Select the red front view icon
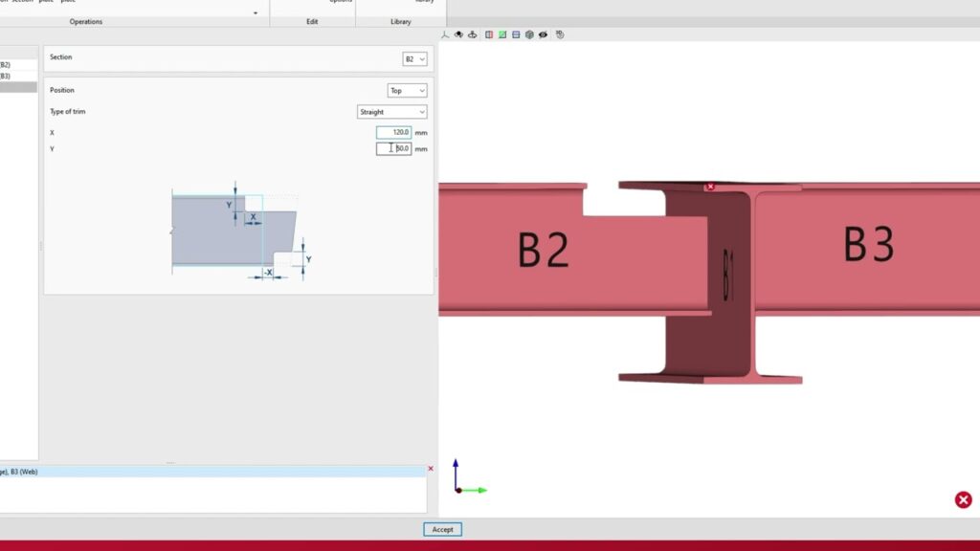980x551 pixels. 489,34
